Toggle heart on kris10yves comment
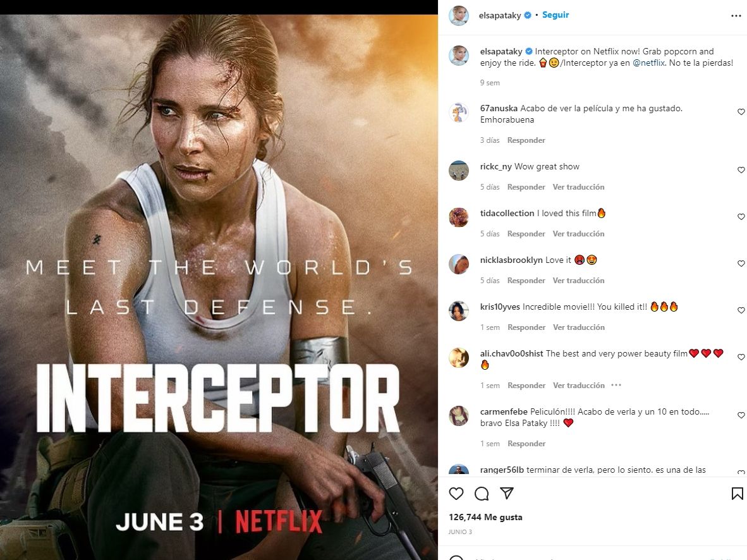The height and width of the screenshot is (560, 747). (741, 310)
